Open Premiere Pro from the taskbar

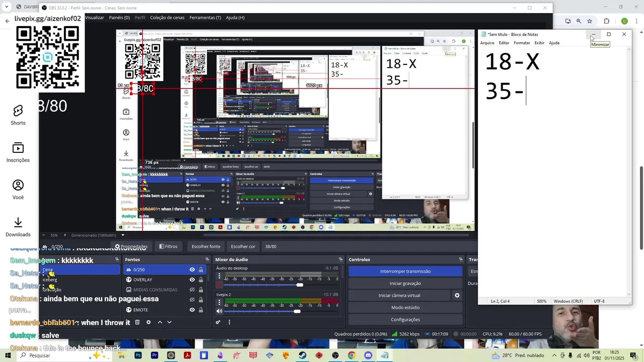[x=154, y=355]
